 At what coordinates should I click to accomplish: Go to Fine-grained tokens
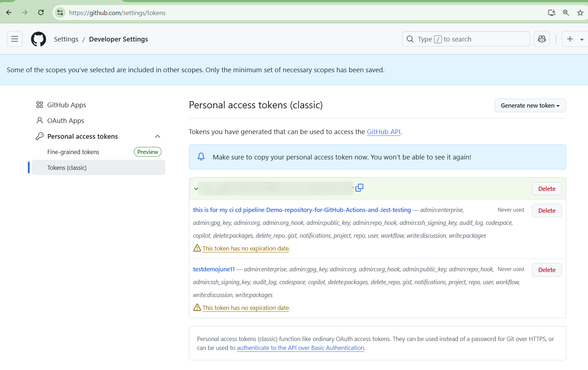click(73, 152)
